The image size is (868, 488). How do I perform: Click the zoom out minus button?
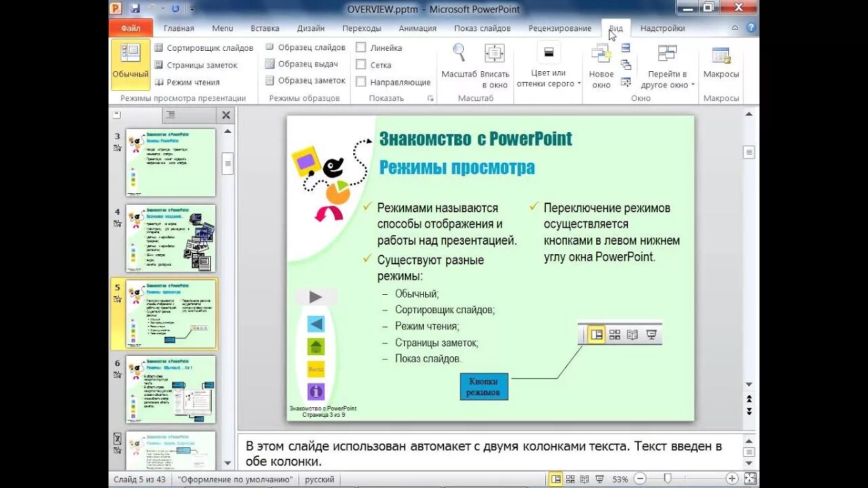click(640, 479)
